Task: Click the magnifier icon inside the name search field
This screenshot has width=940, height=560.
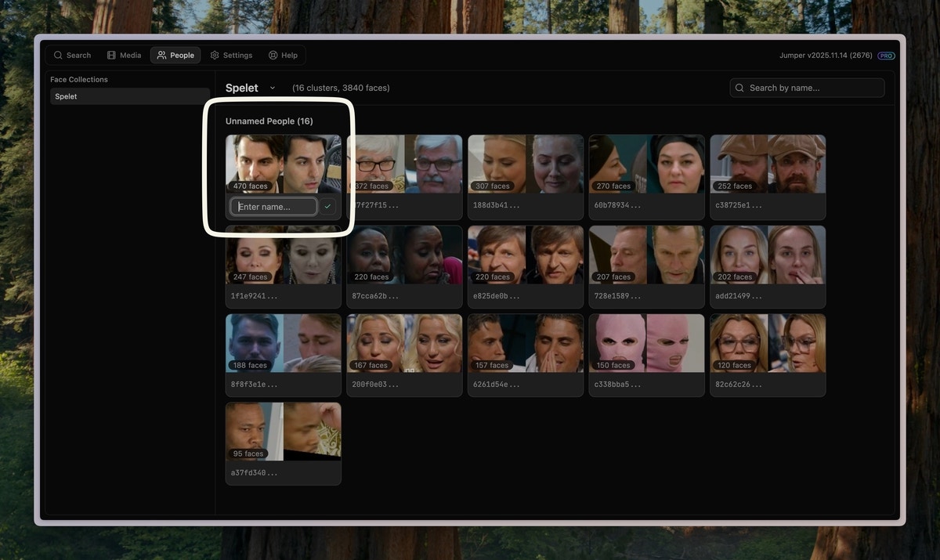Action: pyautogui.click(x=739, y=86)
